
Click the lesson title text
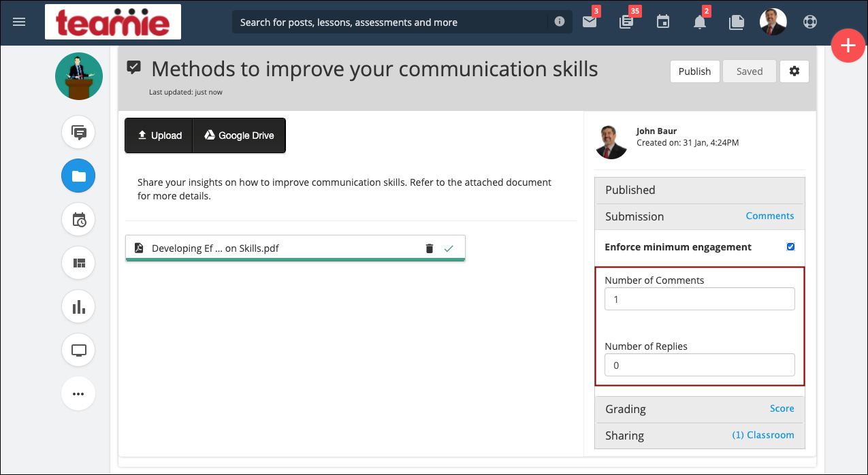click(x=374, y=69)
